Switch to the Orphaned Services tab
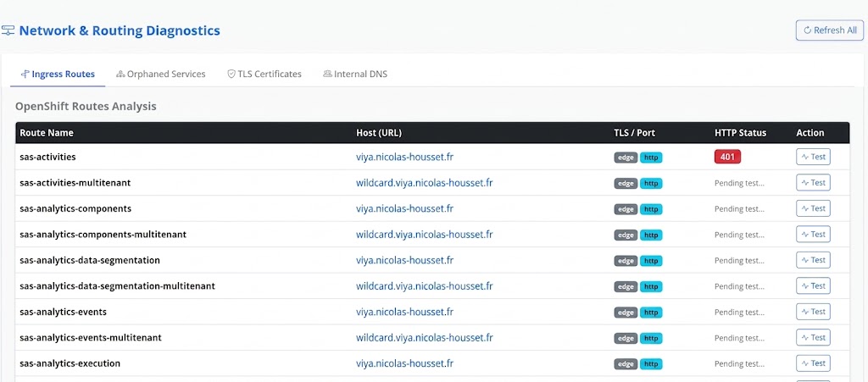 tap(160, 74)
